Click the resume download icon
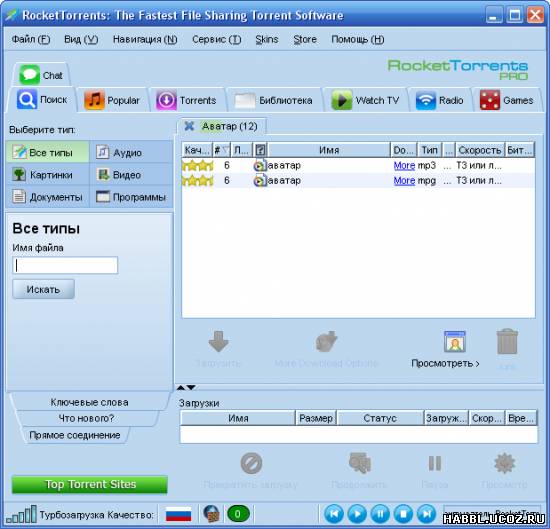 point(360,463)
